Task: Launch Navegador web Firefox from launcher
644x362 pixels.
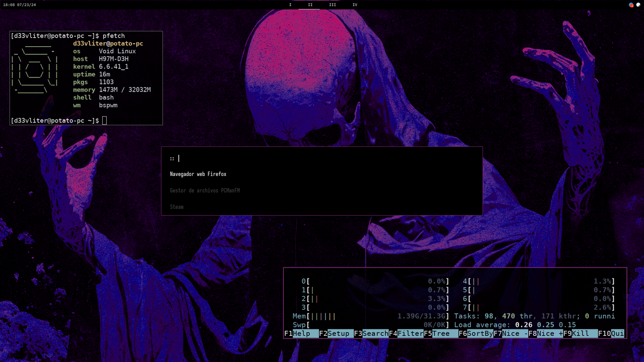Action: click(198, 174)
